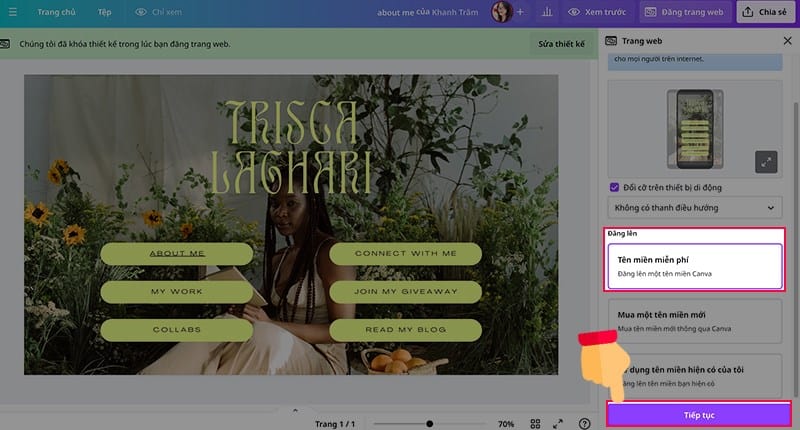This screenshot has height=430, width=800.
Task: Enter fullscreen presentation mode
Action: coord(558,423)
